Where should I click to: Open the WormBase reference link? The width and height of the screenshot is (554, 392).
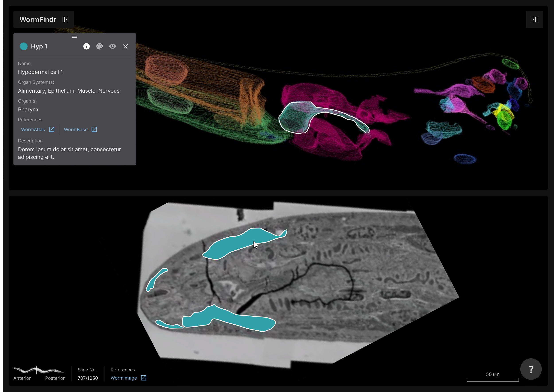pyautogui.click(x=76, y=130)
